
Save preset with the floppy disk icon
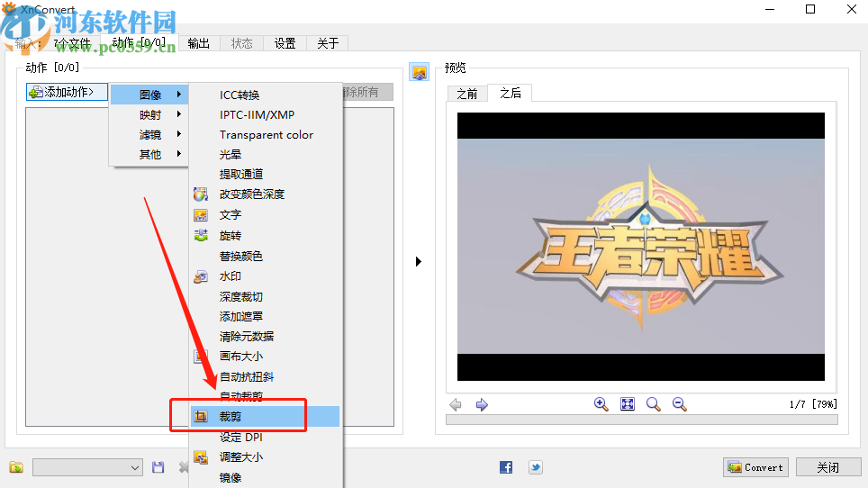tap(158, 467)
